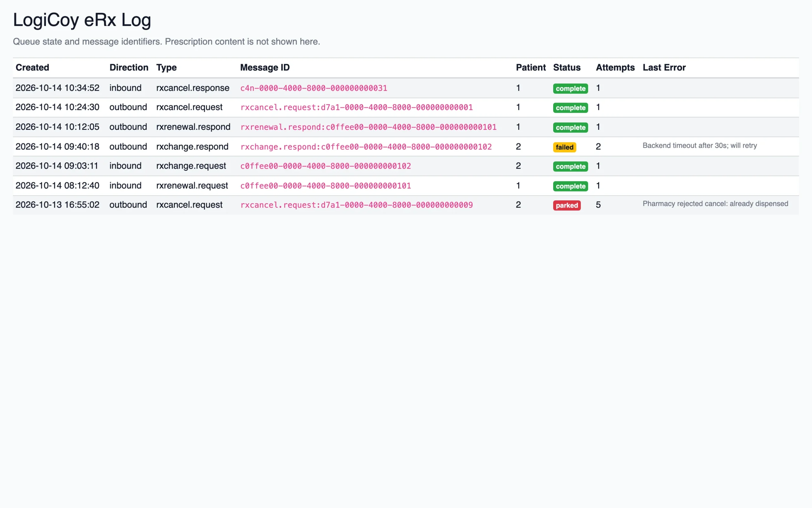This screenshot has height=508, width=812.
Task: Click the Patient column header
Action: point(531,68)
